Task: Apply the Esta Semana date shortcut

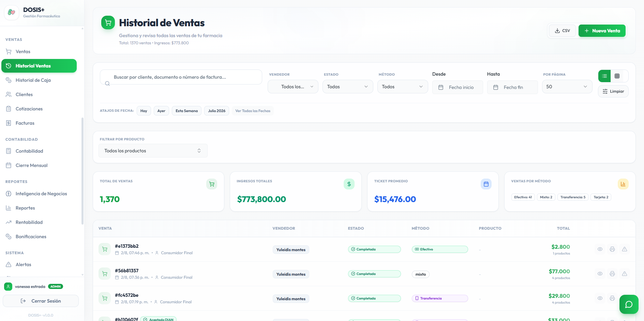Action: [x=186, y=111]
